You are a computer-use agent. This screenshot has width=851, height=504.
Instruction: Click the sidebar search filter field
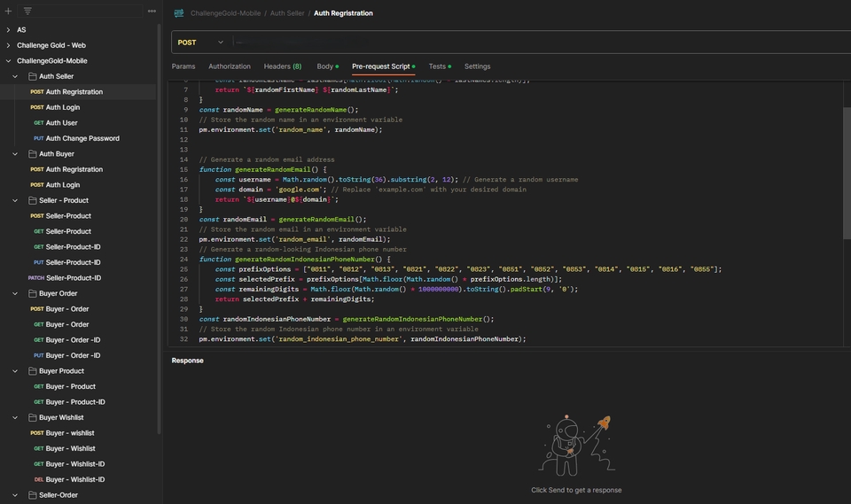[81, 11]
